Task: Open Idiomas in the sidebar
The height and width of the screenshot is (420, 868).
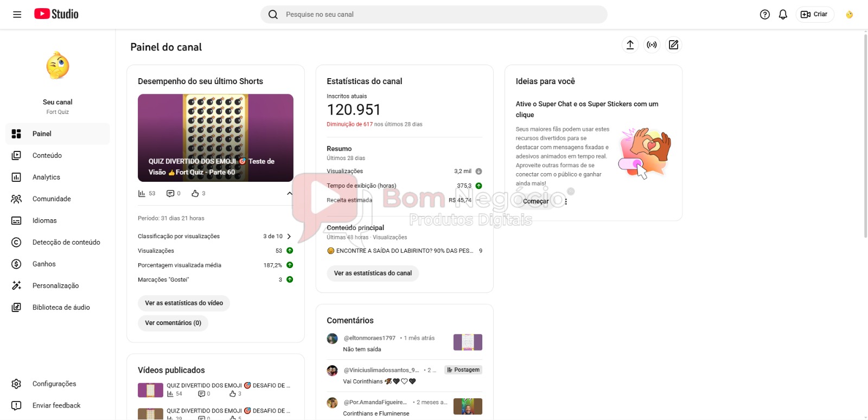Action: coord(58,221)
